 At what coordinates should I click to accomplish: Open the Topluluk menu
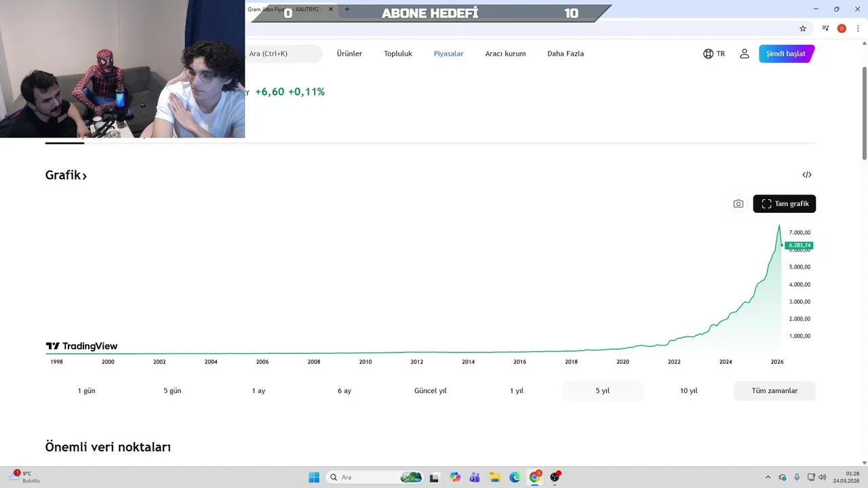point(398,54)
